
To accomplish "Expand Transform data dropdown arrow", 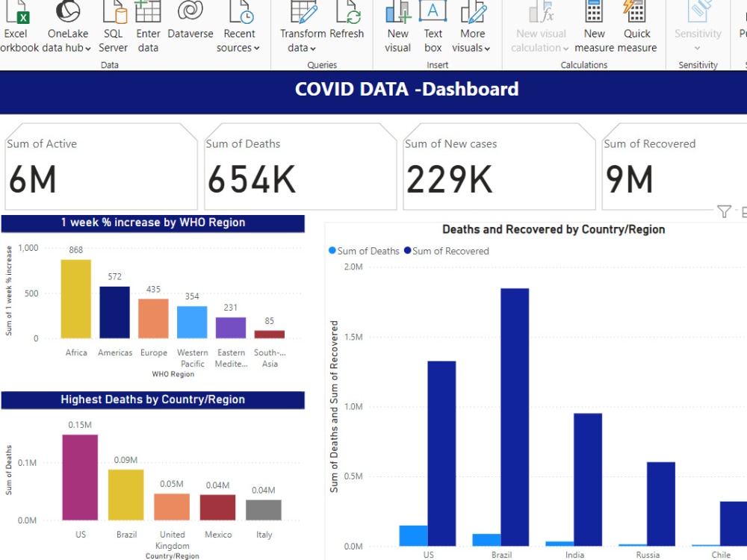I will 313,49.
